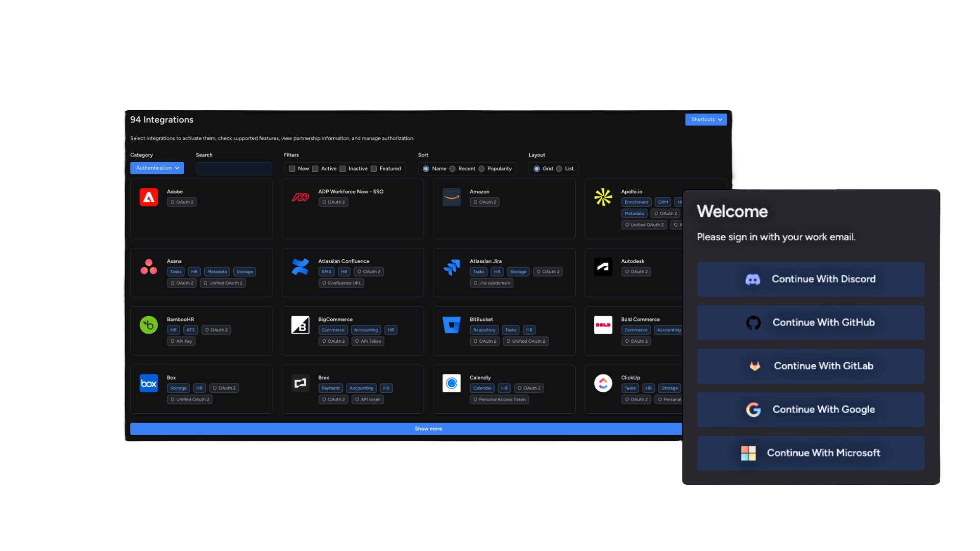Screen dimensions: 980x551
Task: Click the GitHub octocat logo
Action: 753,323
